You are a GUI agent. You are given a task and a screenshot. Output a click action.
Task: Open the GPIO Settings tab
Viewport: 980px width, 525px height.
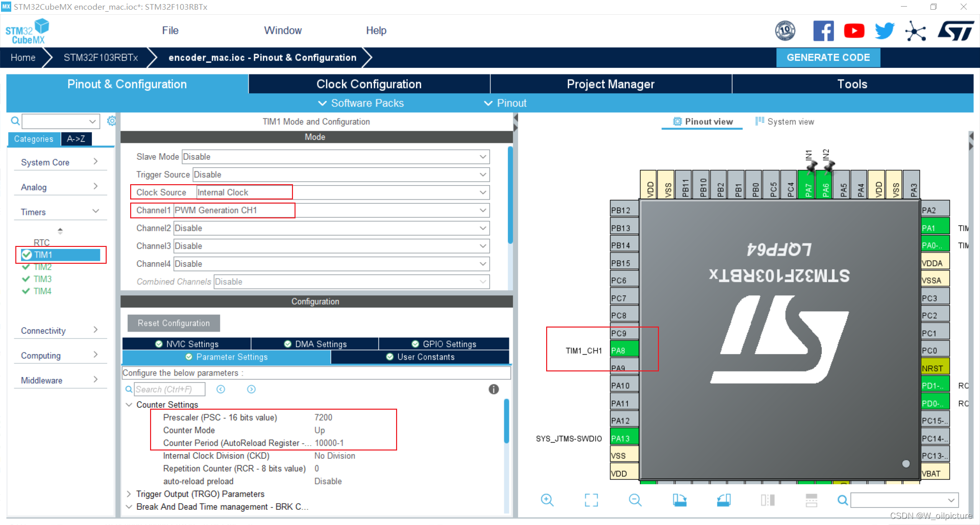(444, 344)
